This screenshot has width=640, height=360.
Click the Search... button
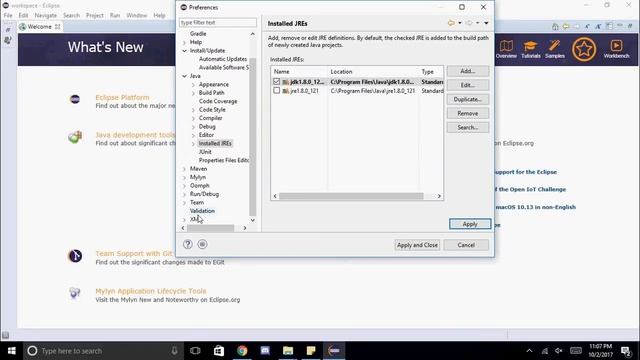(x=468, y=127)
